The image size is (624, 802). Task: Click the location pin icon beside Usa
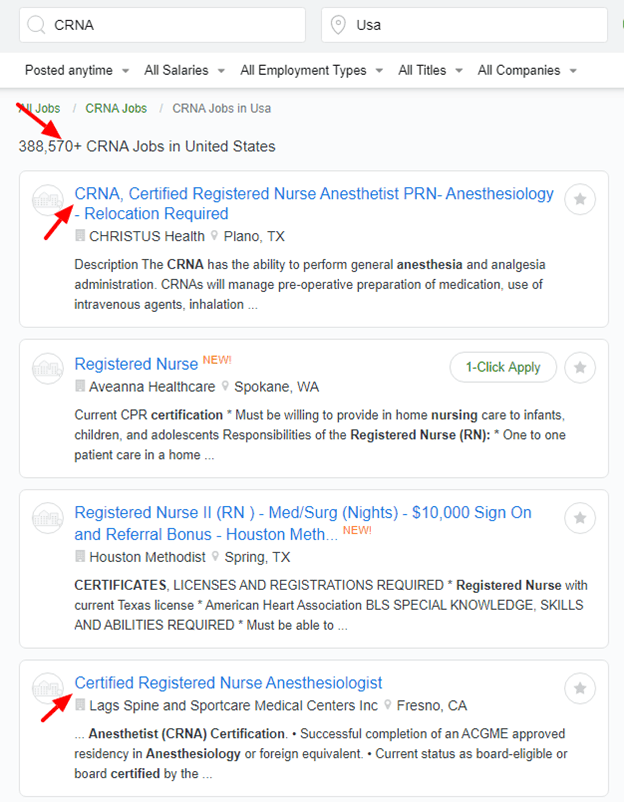(x=338, y=25)
